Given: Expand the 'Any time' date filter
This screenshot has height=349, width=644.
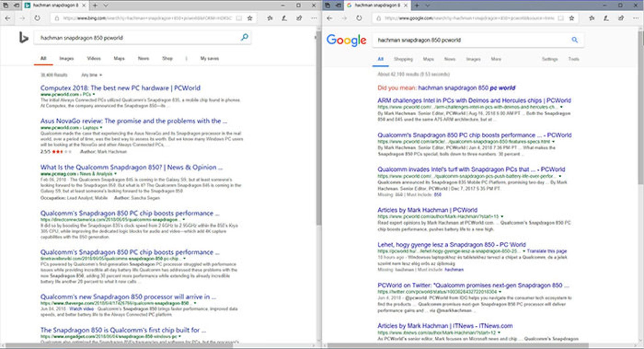Looking at the screenshot, I should click(91, 75).
